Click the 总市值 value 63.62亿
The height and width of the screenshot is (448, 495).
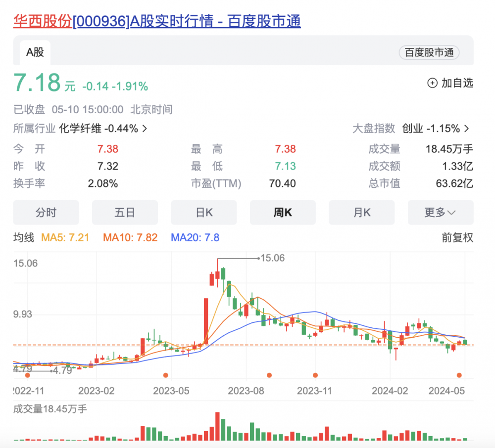click(454, 183)
